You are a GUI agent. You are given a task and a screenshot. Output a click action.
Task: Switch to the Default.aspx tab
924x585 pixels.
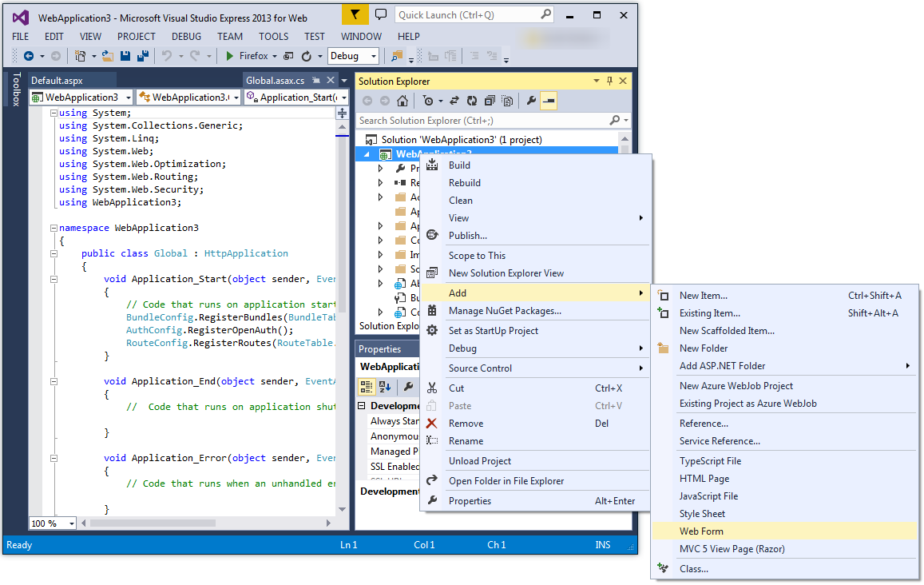(58, 80)
